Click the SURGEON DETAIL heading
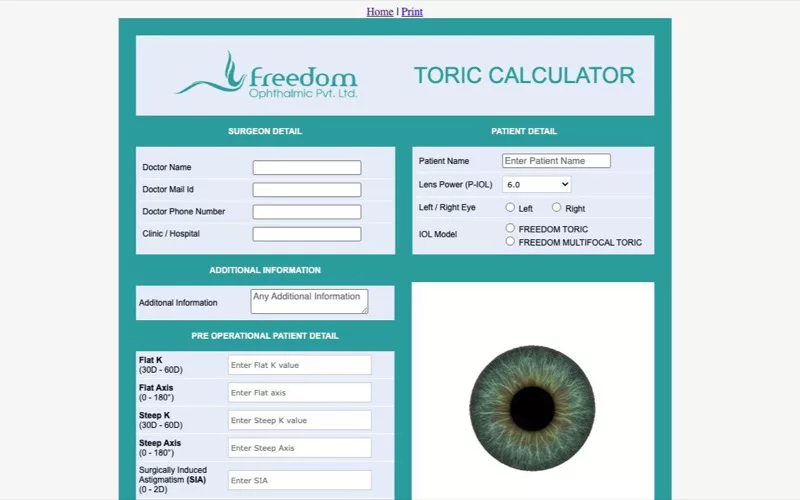 (265, 131)
